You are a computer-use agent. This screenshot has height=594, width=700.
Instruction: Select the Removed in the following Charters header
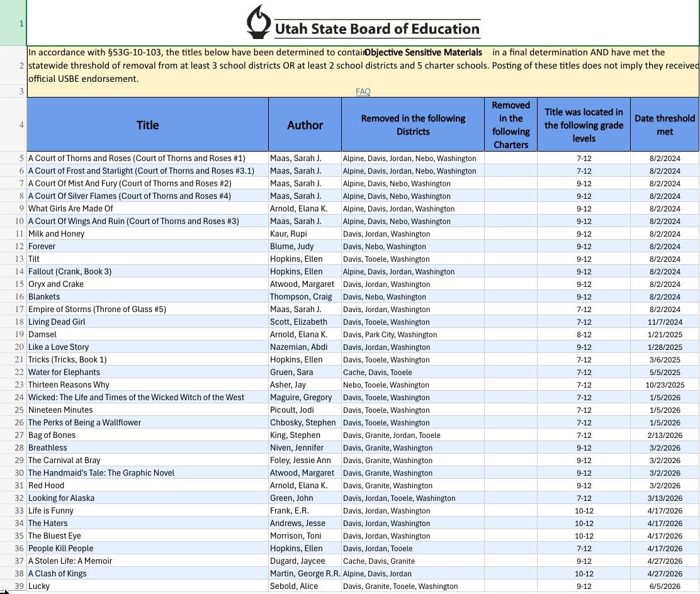pos(511,125)
